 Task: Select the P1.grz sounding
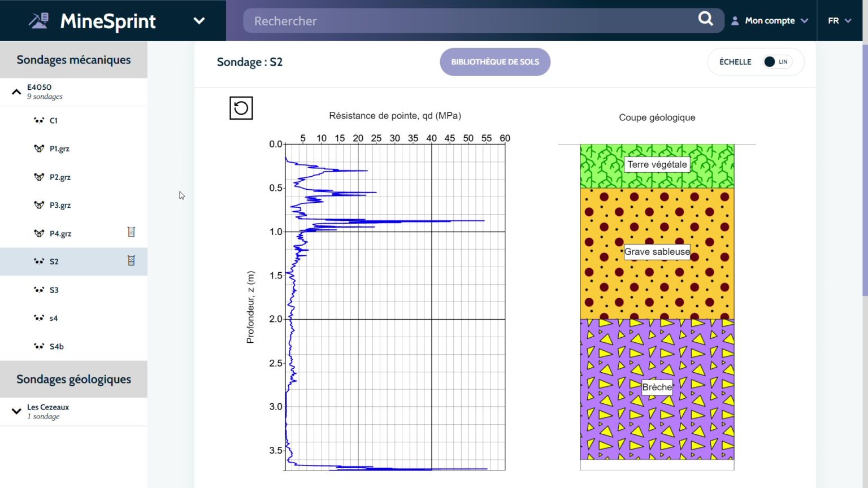[x=59, y=149]
